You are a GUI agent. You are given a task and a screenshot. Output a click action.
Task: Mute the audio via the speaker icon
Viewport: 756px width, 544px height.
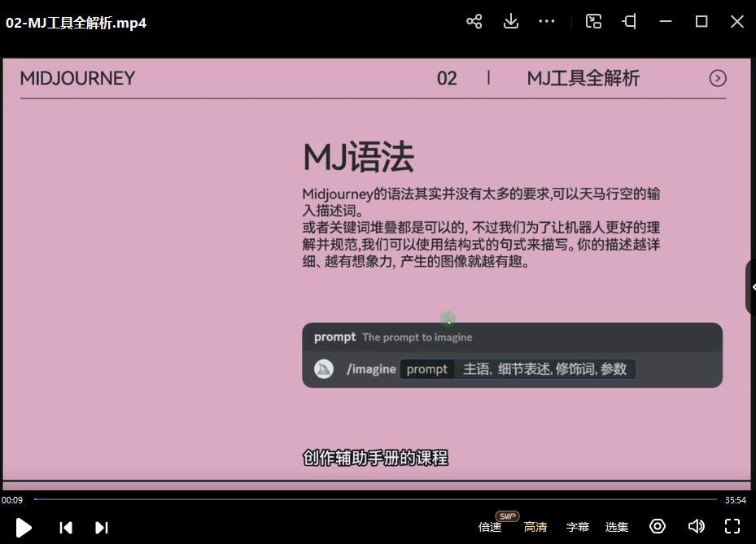click(695, 526)
